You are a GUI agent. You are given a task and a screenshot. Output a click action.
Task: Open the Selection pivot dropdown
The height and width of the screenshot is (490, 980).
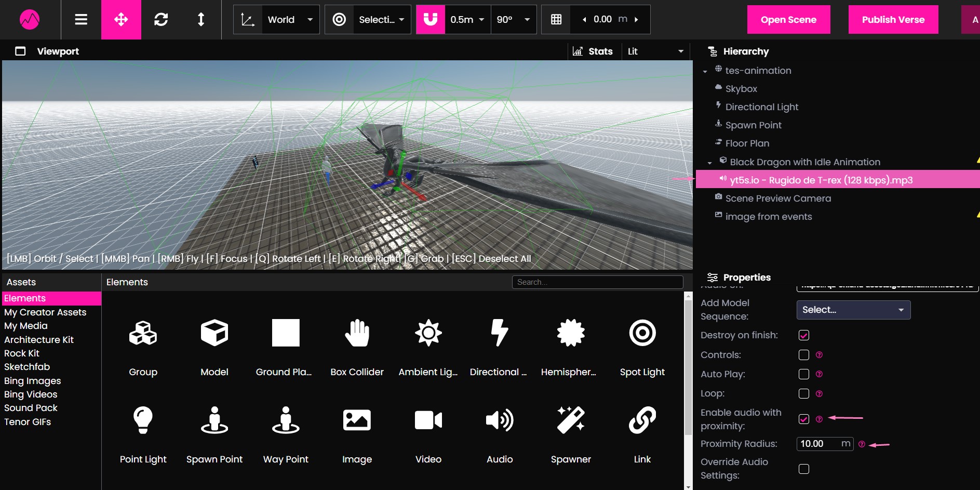tap(382, 20)
